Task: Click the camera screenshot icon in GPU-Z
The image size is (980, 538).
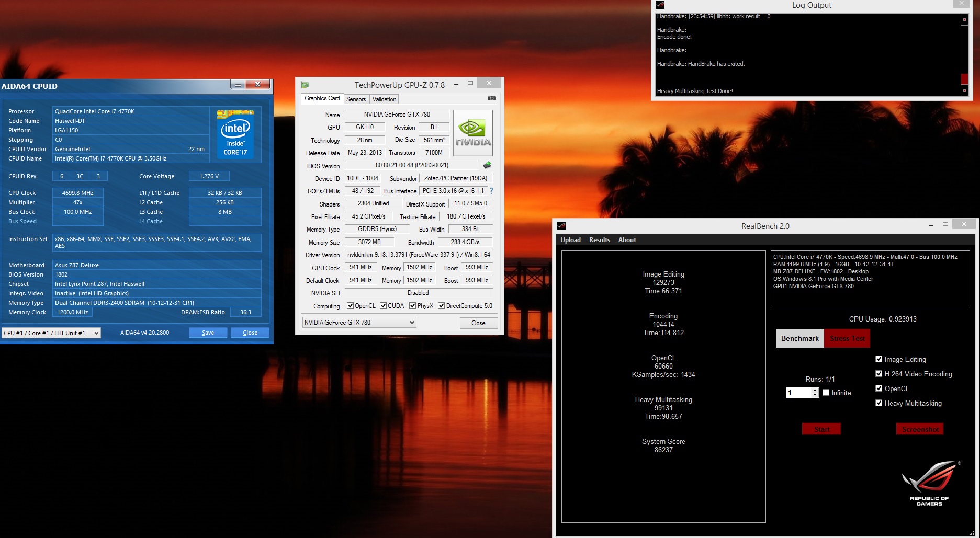Action: coord(491,98)
